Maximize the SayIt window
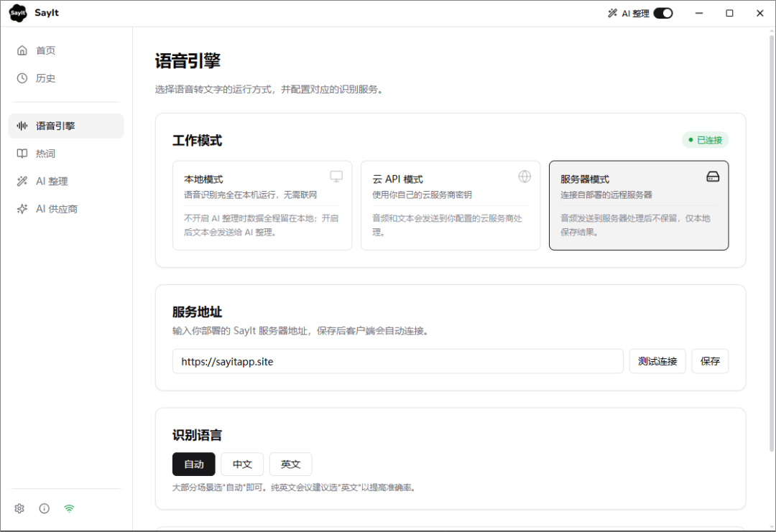 729,14
